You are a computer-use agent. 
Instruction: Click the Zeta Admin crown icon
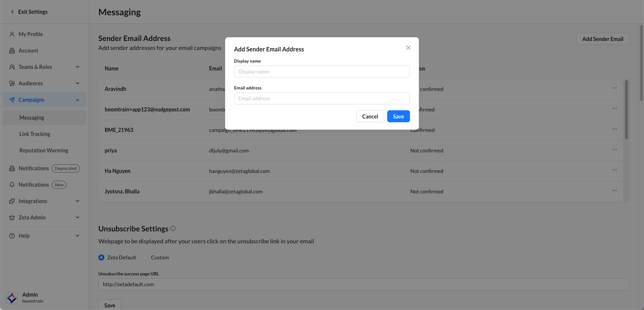[x=12, y=218]
